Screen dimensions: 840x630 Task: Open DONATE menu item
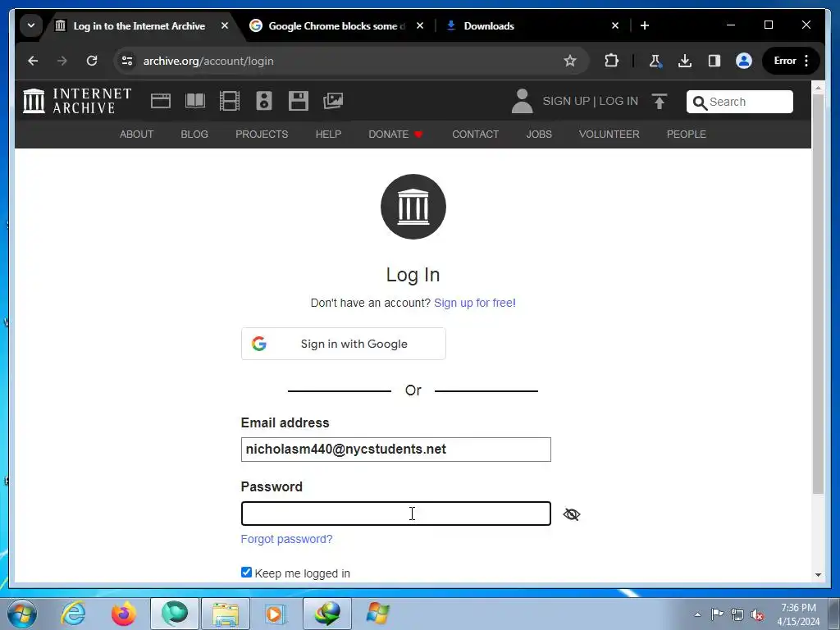[x=395, y=134]
